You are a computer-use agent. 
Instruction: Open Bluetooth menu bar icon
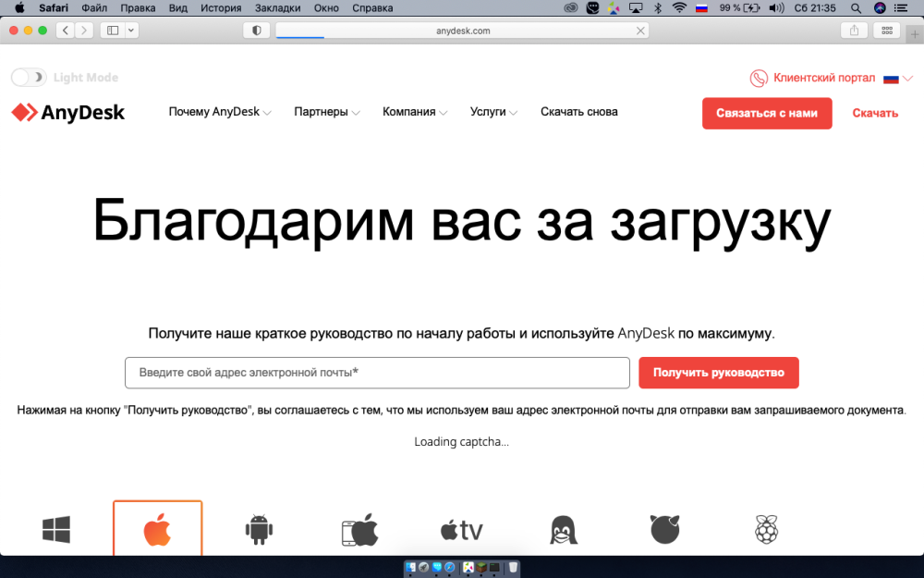658,8
